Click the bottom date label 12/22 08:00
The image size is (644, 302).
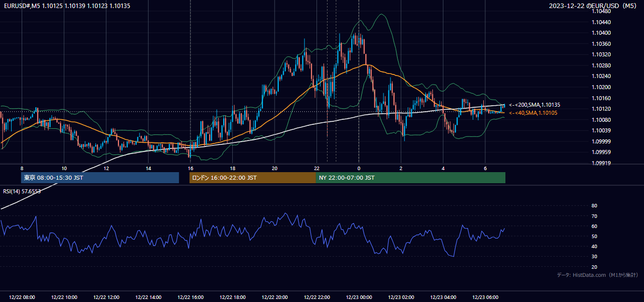pos(22,297)
